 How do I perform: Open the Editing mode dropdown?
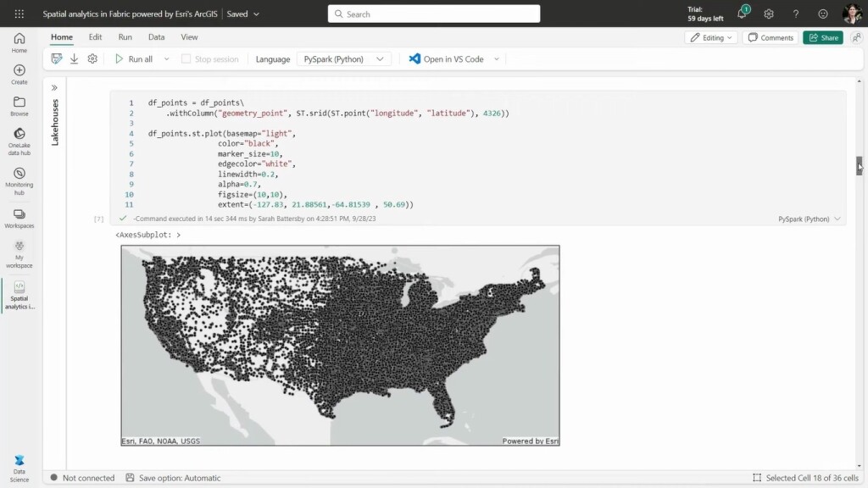tap(710, 37)
